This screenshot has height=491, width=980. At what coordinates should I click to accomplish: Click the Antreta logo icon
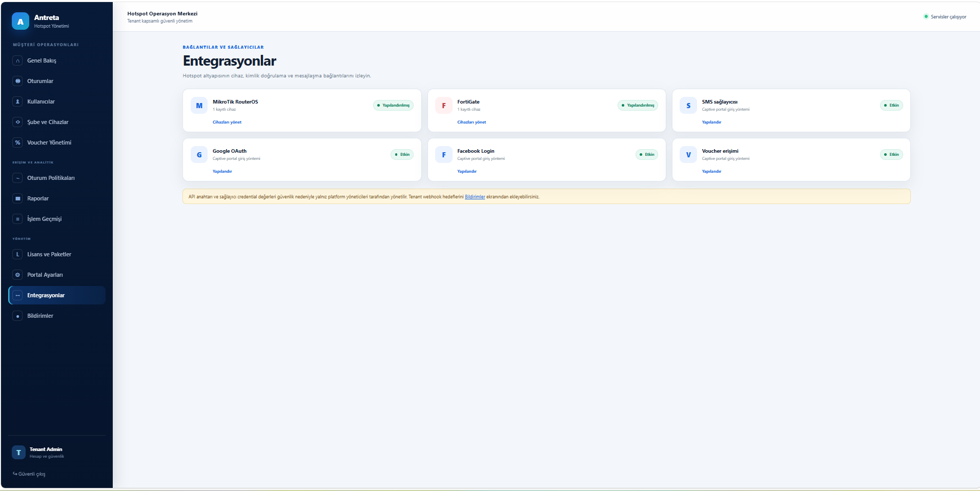tap(20, 22)
